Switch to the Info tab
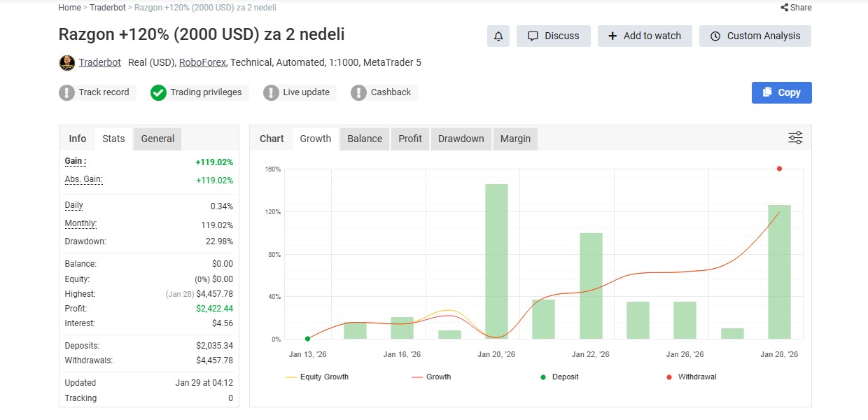Image resolution: width=868 pixels, height=420 pixels. pos(78,139)
